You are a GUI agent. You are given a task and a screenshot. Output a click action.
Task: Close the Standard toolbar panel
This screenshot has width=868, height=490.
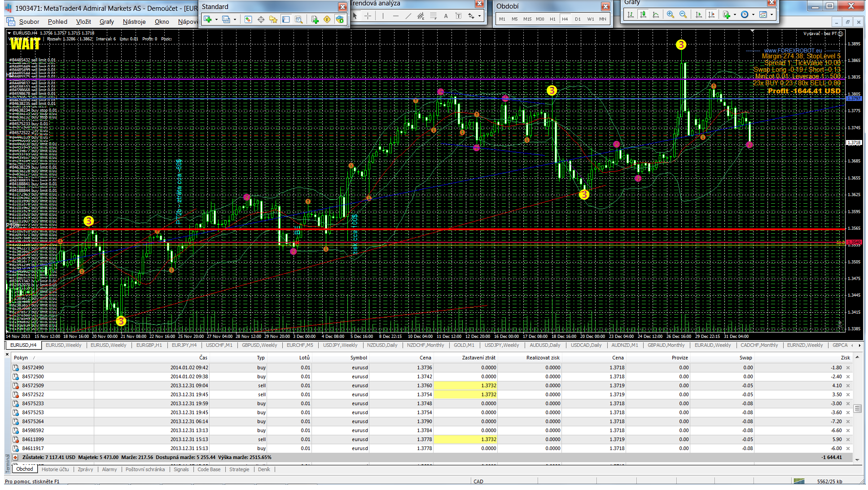pyautogui.click(x=342, y=7)
